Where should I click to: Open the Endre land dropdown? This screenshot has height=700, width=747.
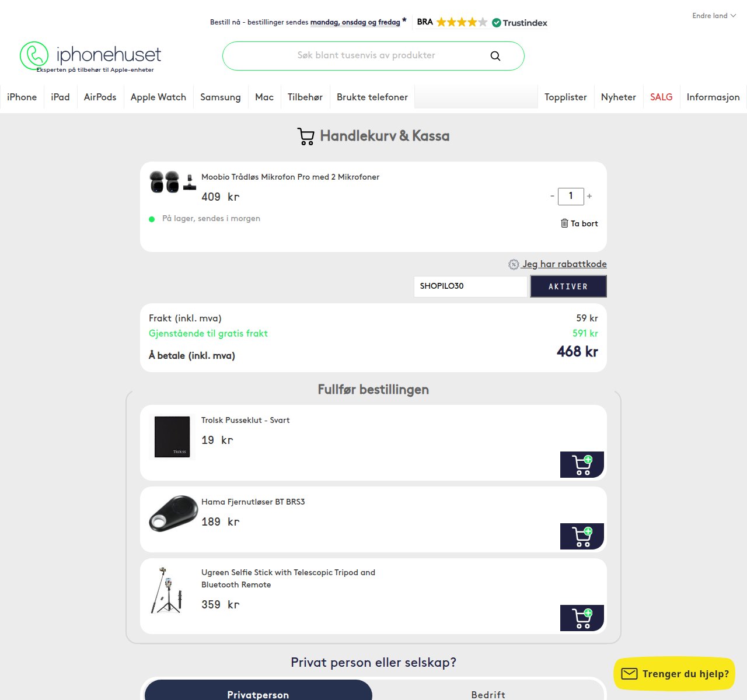(714, 16)
